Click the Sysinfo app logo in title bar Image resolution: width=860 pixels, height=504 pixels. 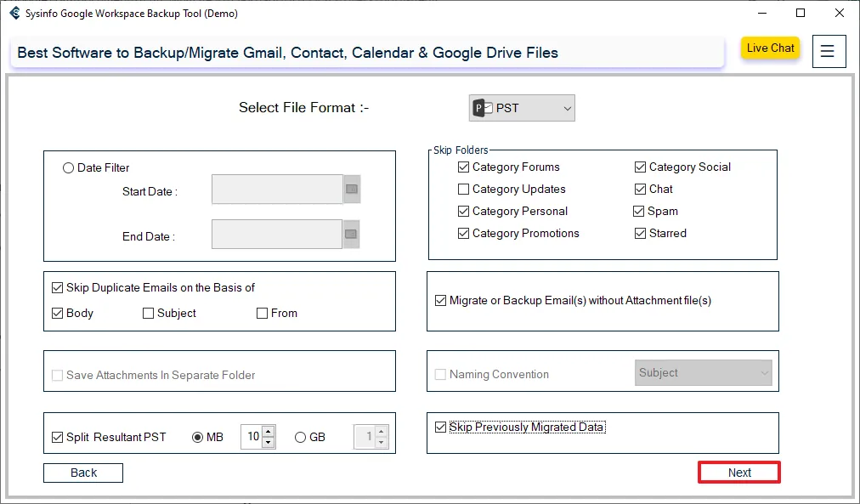point(14,14)
